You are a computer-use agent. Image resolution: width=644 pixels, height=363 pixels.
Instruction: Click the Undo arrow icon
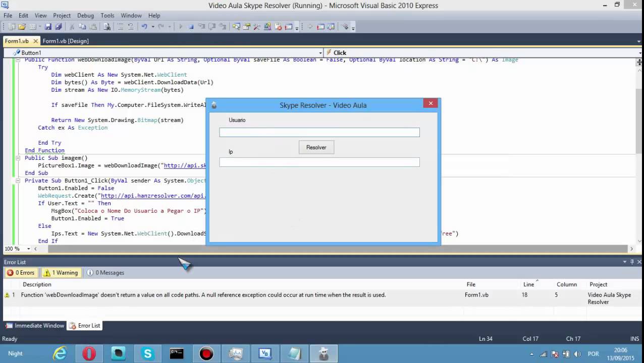(144, 27)
